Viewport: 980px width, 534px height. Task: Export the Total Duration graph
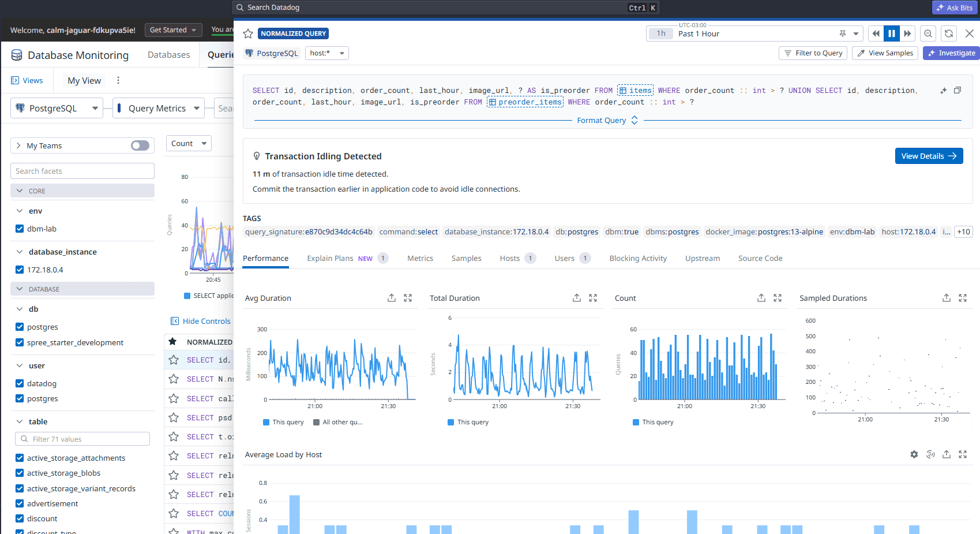pyautogui.click(x=577, y=298)
